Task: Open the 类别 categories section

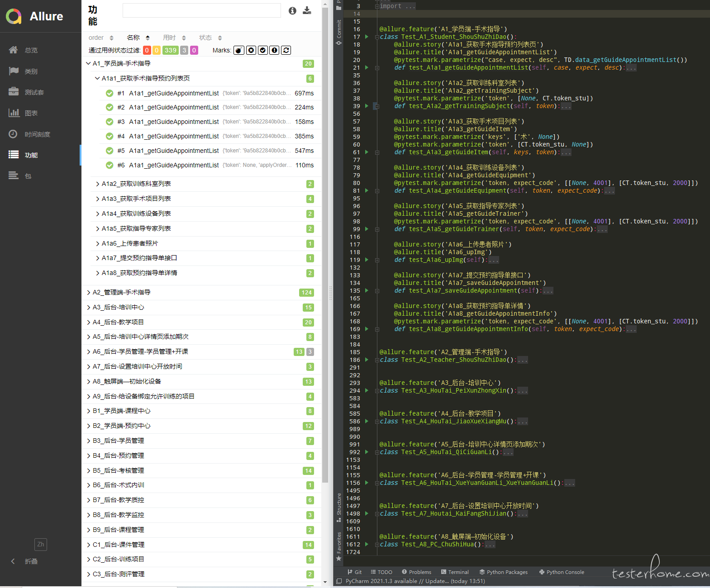Action: point(31,71)
